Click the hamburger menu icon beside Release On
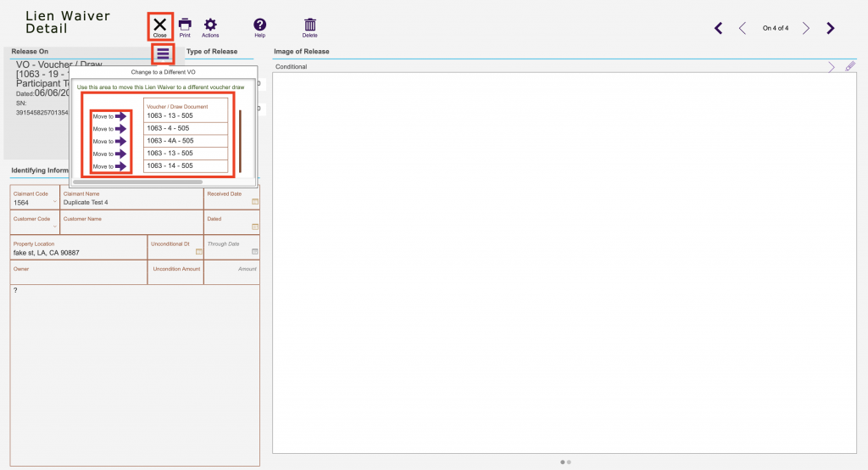This screenshot has height=470, width=868. [163, 53]
